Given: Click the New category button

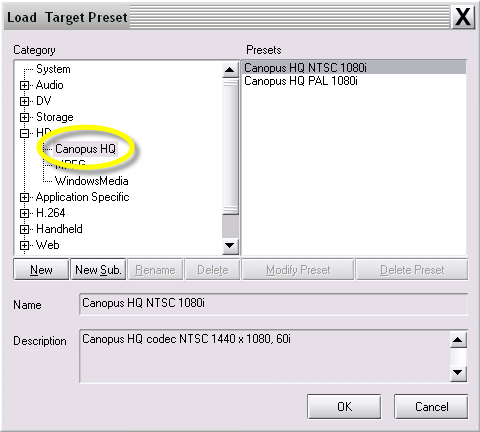Looking at the screenshot, I should tap(41, 269).
